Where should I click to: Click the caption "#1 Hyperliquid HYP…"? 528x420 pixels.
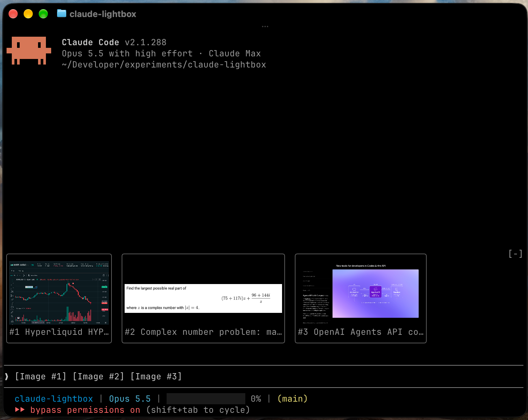[59, 332]
